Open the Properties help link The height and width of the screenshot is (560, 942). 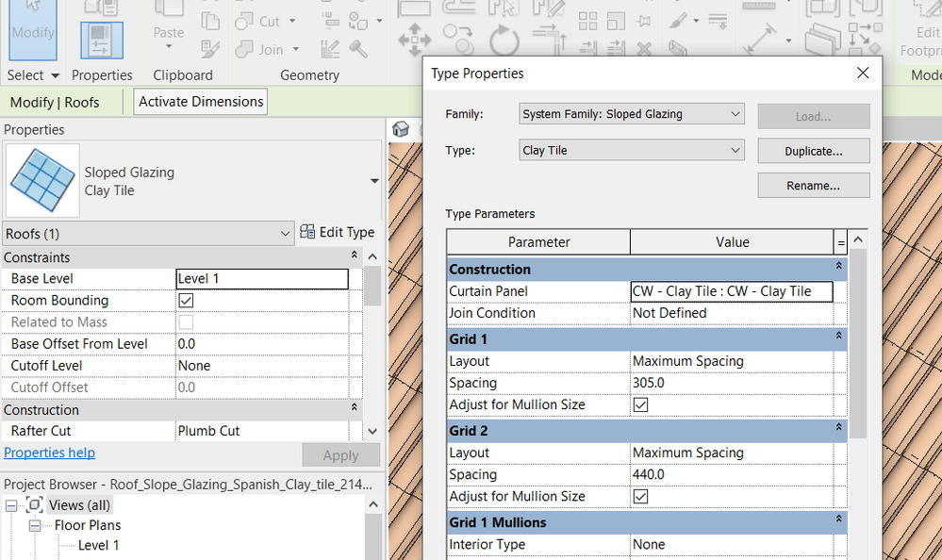point(49,453)
